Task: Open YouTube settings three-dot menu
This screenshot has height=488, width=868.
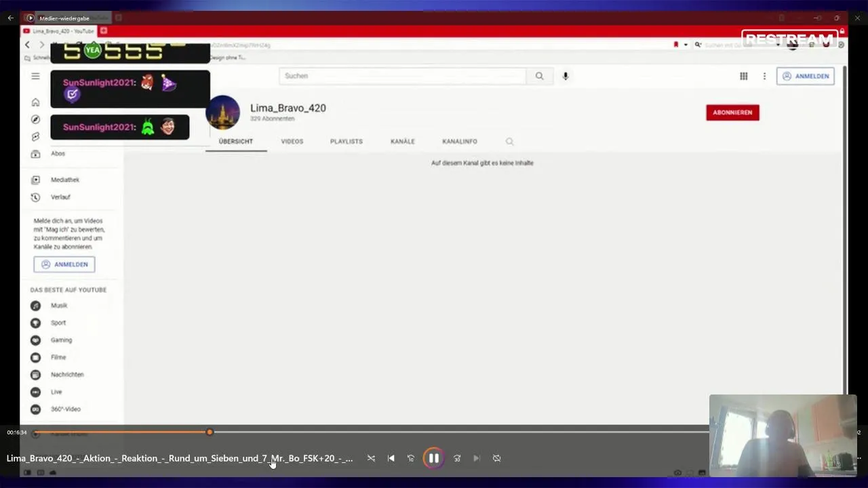Action: (x=764, y=76)
